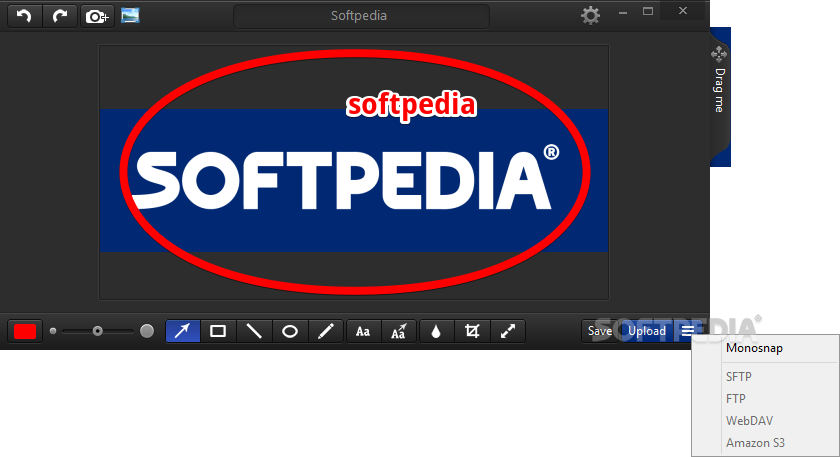Edit the Softpedia title field

tap(361, 16)
